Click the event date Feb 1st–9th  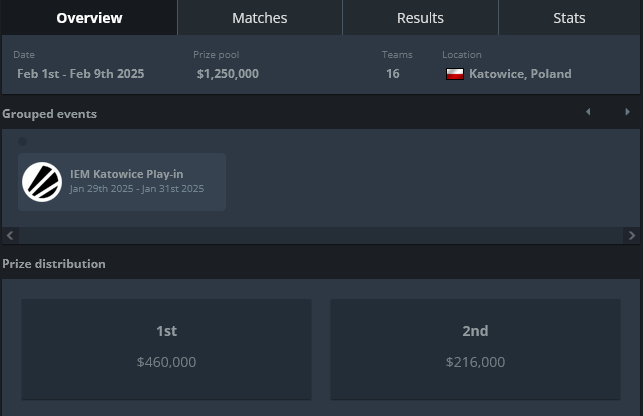pos(81,74)
